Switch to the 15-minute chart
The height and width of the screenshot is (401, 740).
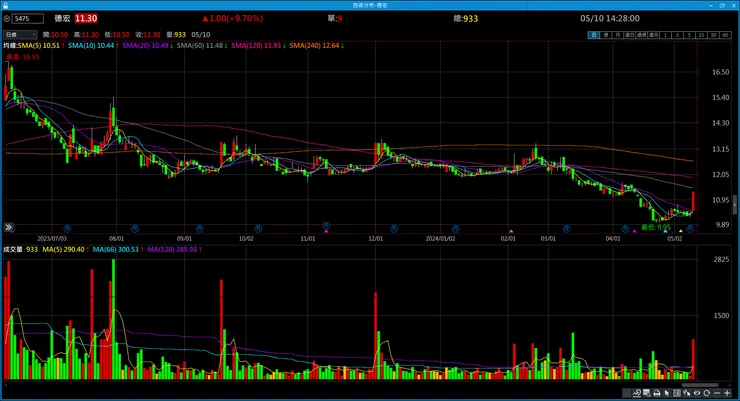pyautogui.click(x=701, y=35)
